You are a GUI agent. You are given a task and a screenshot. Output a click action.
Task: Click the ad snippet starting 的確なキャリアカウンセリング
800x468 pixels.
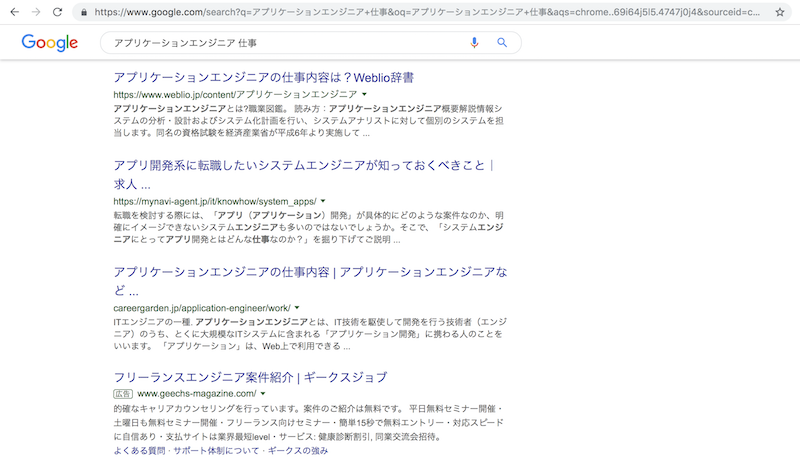click(x=309, y=423)
